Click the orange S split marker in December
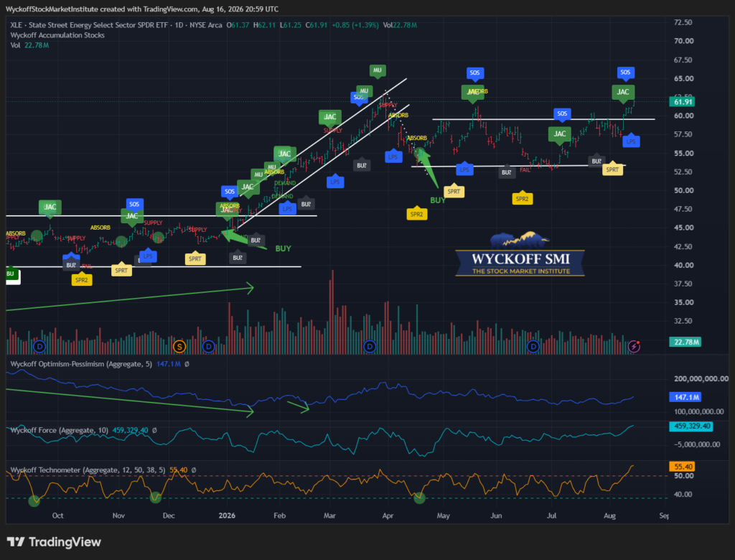Image resolution: width=735 pixels, height=560 pixels. pos(179,347)
